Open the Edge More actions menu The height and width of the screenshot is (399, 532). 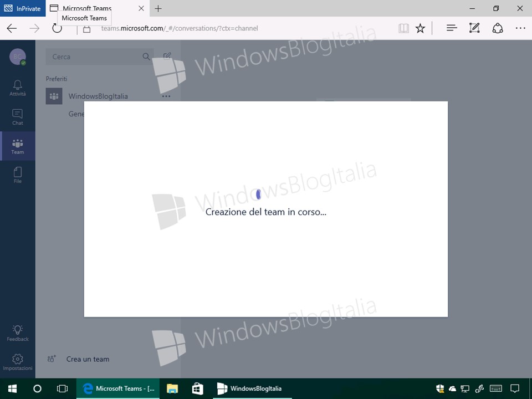tap(520, 28)
